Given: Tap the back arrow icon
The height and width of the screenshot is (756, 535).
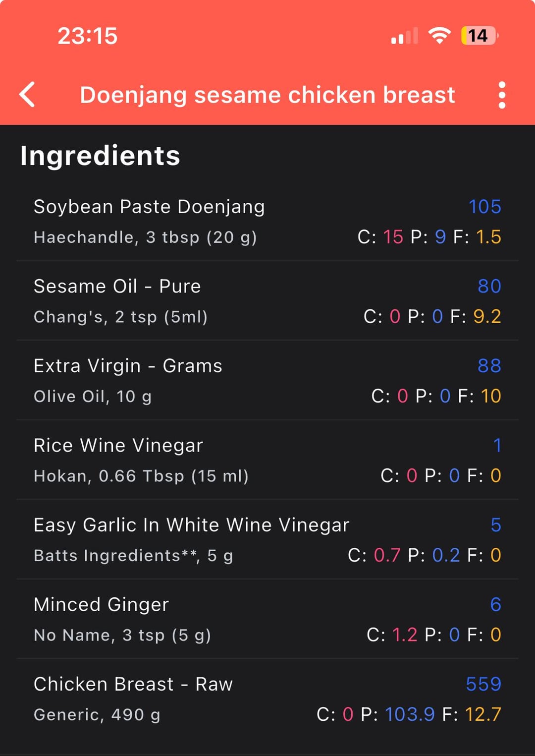Looking at the screenshot, I should pyautogui.click(x=28, y=94).
